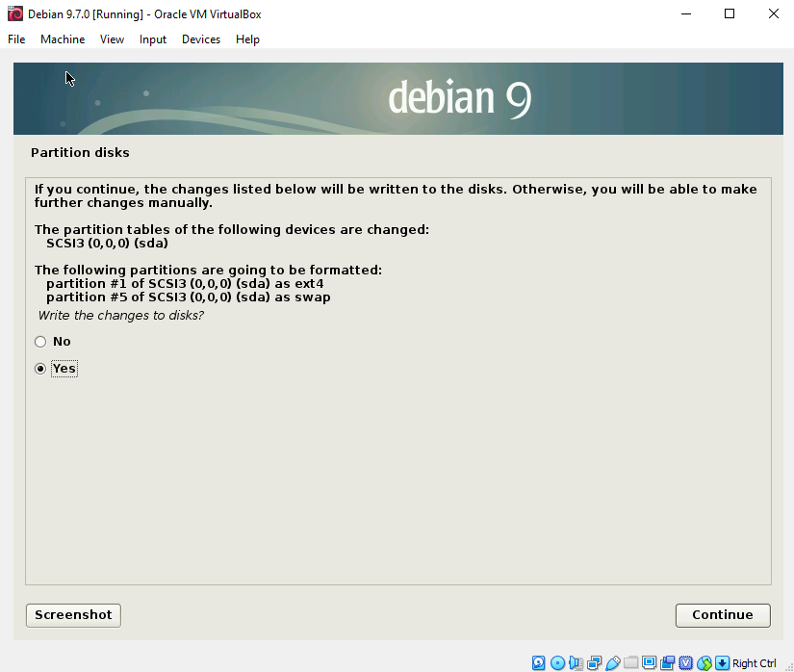The width and height of the screenshot is (794, 672).
Task: Click the virtualization CPU status icon
Action: point(685,663)
